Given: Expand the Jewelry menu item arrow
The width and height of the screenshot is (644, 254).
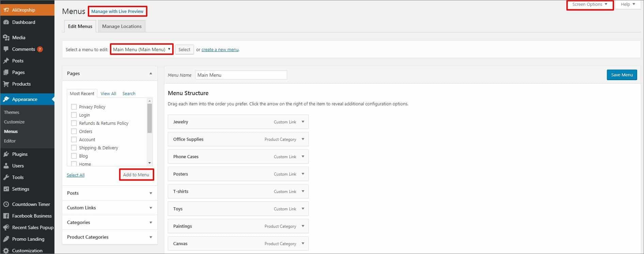Looking at the screenshot, I should point(303,122).
